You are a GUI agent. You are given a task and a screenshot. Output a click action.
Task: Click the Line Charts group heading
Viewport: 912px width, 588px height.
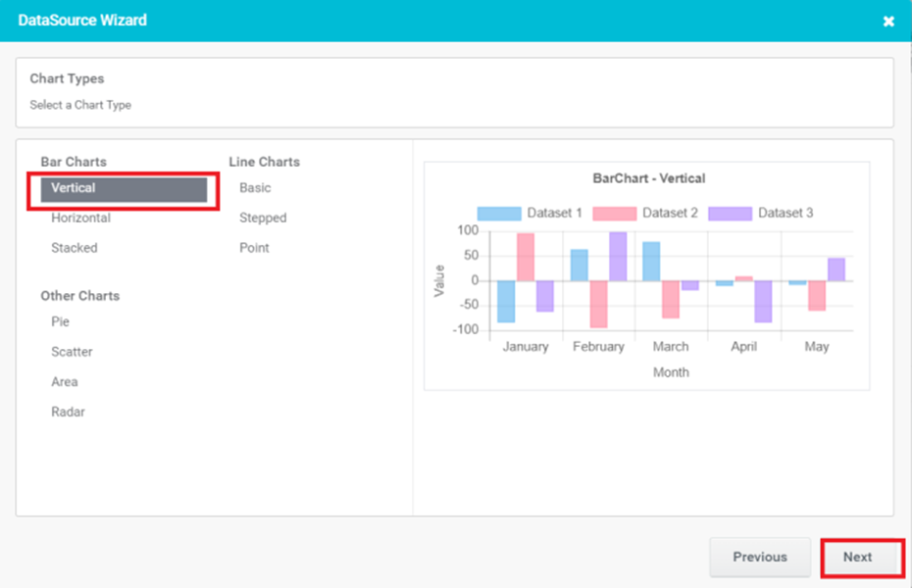point(264,162)
